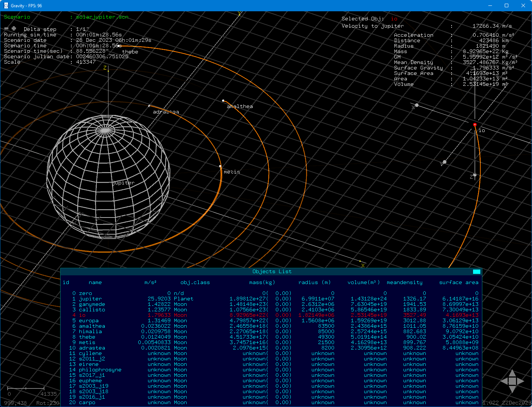Select eupheme row in Objects List
The height and width of the screenshot is (407, 532).
[271, 381]
